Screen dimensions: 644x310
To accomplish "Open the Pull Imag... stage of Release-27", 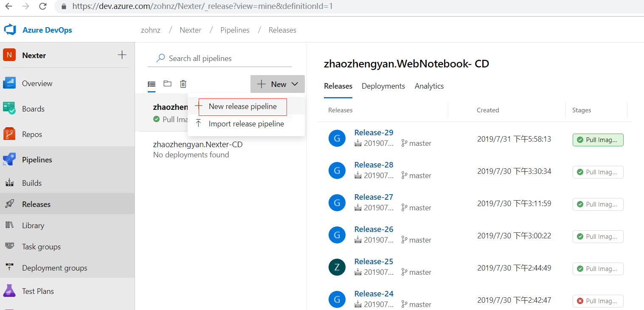I will pyautogui.click(x=598, y=204).
